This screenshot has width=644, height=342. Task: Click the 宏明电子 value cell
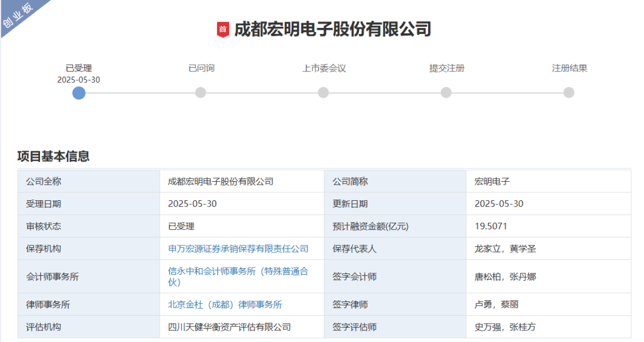coord(549,181)
